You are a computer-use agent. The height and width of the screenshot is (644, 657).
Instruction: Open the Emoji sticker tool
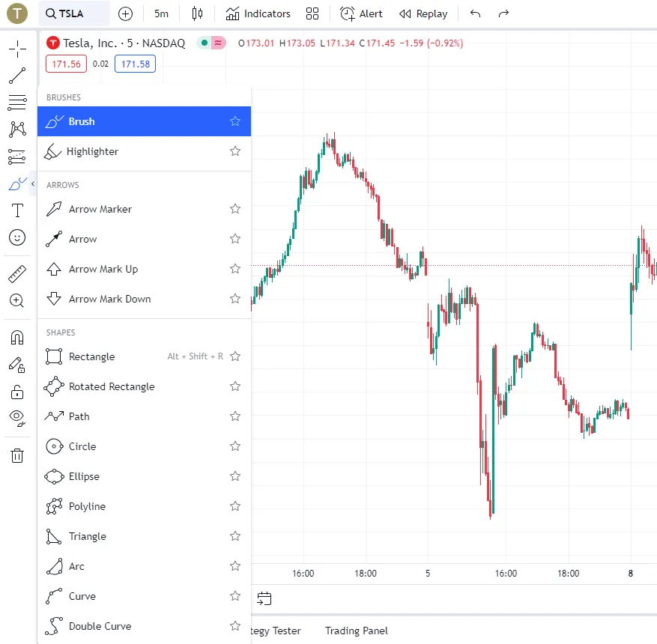[x=17, y=237]
